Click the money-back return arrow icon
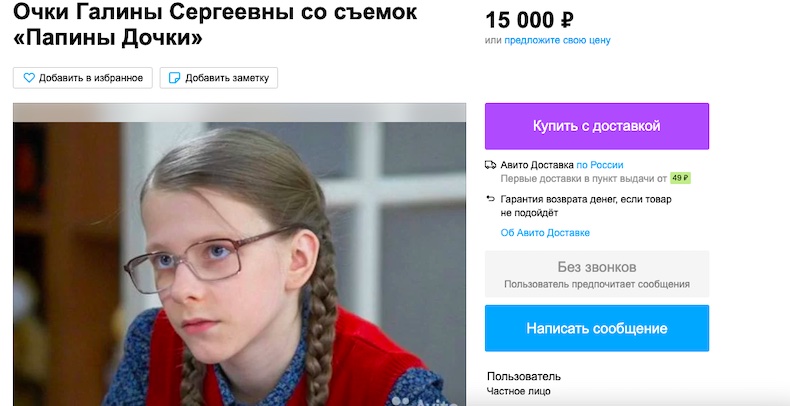790x406 pixels. point(490,199)
